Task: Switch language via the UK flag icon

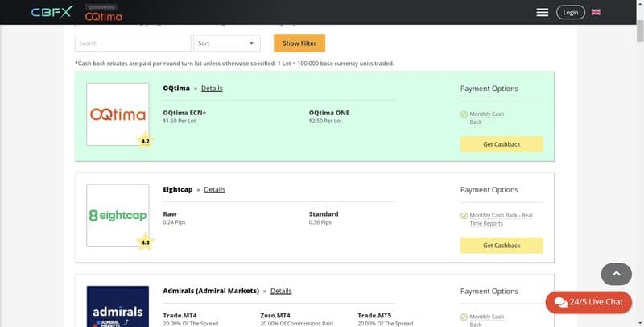Action: [596, 12]
